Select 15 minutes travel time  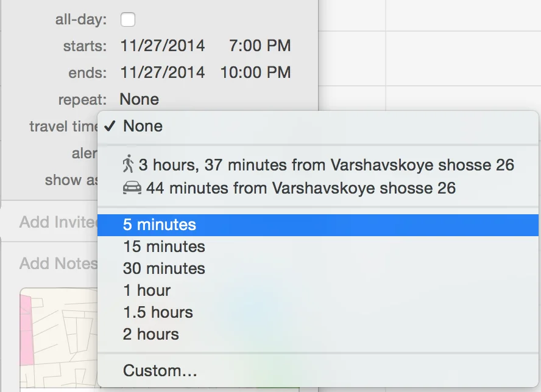[164, 247]
